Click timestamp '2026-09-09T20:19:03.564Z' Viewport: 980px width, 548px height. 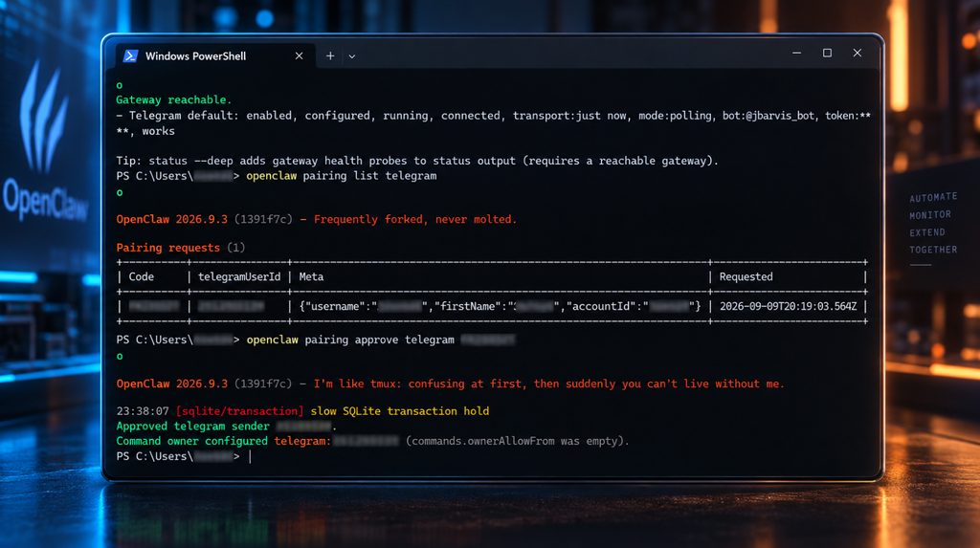[789, 306]
